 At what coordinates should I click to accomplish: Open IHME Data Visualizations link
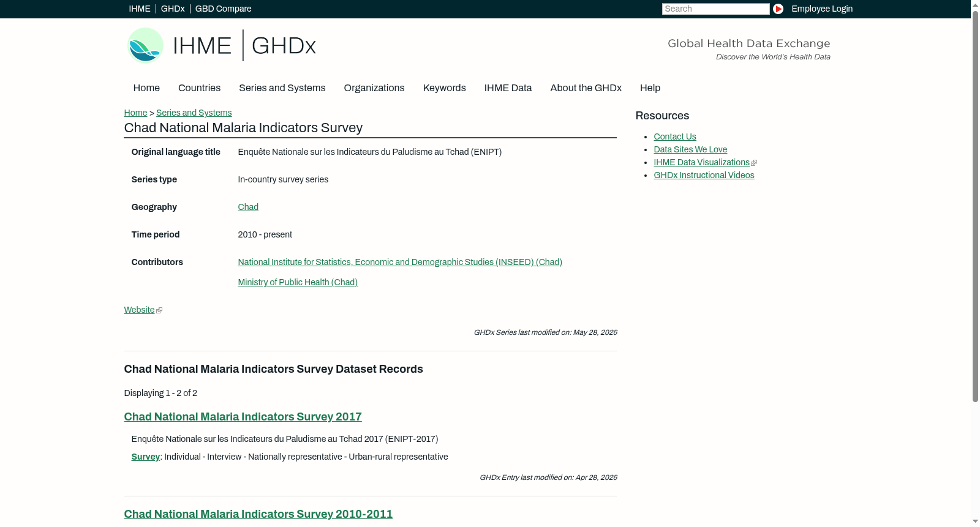point(701,162)
